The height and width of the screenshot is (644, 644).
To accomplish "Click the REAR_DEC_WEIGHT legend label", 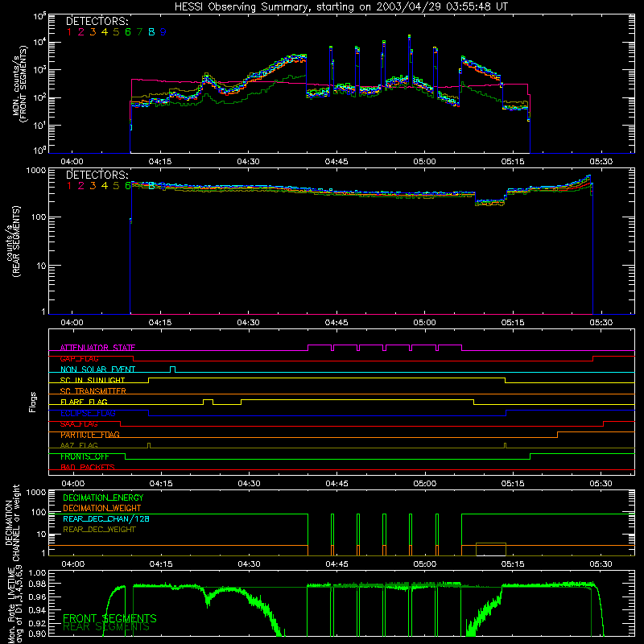I will (x=99, y=530).
